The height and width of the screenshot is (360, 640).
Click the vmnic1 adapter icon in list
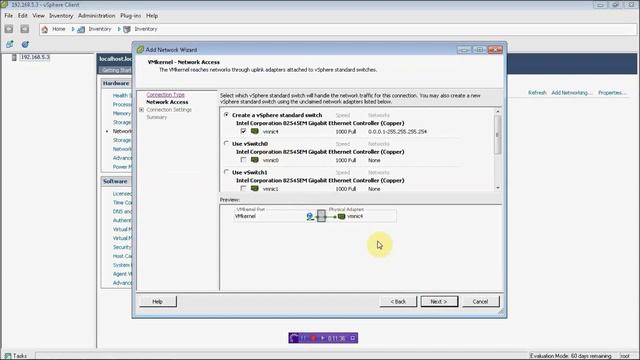point(255,189)
